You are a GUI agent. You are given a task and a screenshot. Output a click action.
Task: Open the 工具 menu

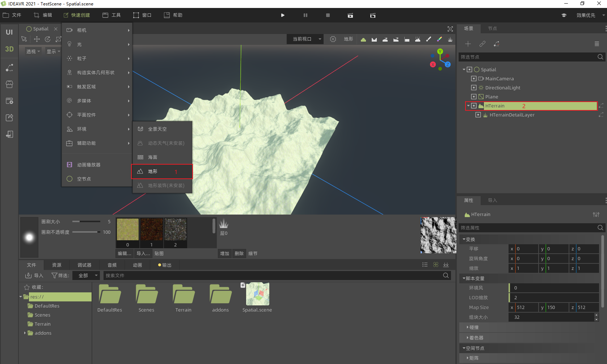pyautogui.click(x=111, y=15)
